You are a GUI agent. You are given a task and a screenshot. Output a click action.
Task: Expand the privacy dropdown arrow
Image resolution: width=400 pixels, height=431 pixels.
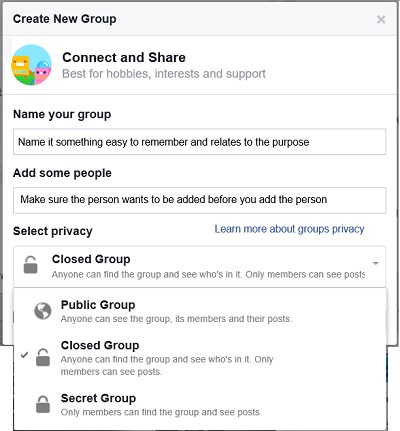(376, 263)
